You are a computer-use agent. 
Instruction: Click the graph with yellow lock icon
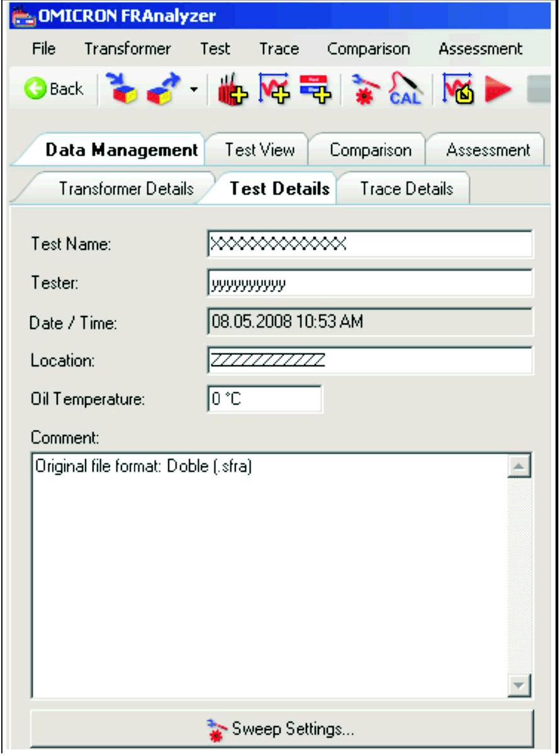pos(457,90)
